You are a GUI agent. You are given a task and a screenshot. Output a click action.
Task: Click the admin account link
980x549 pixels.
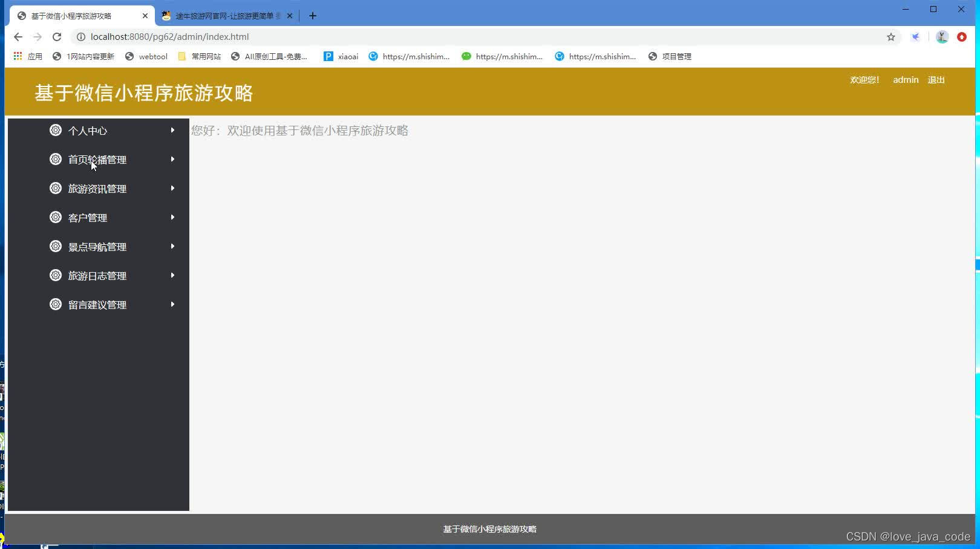[x=906, y=79]
